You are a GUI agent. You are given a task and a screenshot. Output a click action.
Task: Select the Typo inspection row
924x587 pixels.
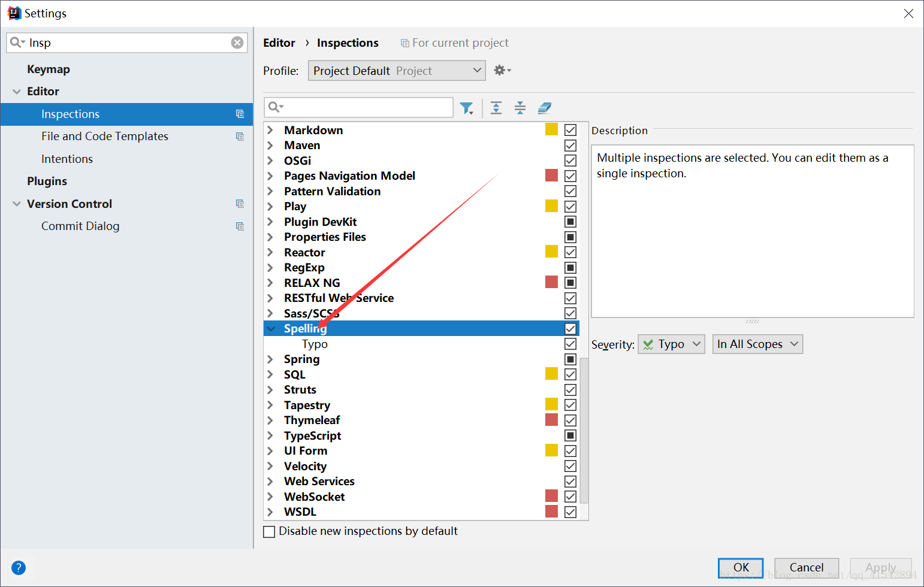pyautogui.click(x=421, y=344)
